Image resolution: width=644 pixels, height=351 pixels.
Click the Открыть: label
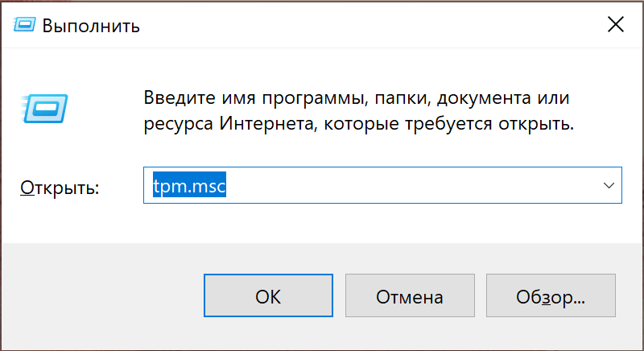click(x=60, y=188)
